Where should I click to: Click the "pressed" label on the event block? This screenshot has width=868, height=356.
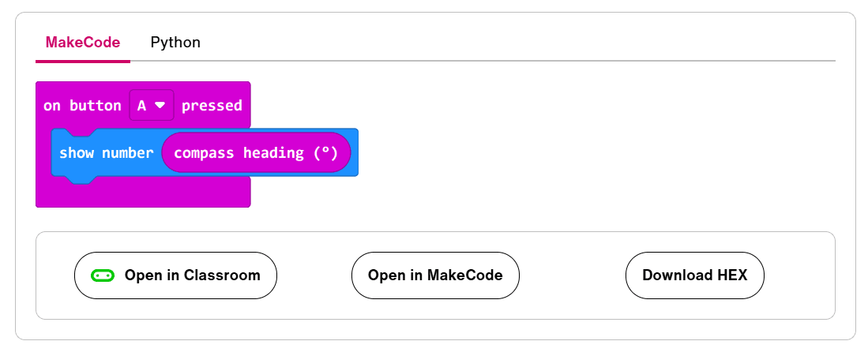pyautogui.click(x=212, y=105)
